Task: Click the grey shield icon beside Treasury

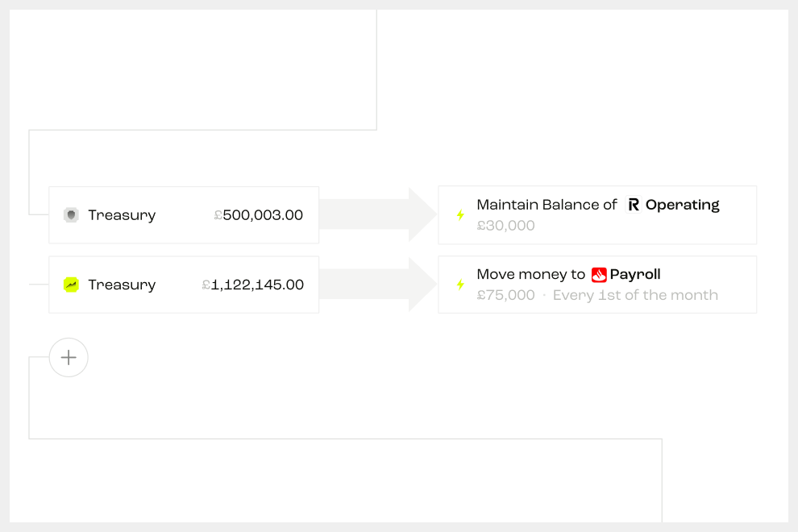Action: click(x=71, y=215)
